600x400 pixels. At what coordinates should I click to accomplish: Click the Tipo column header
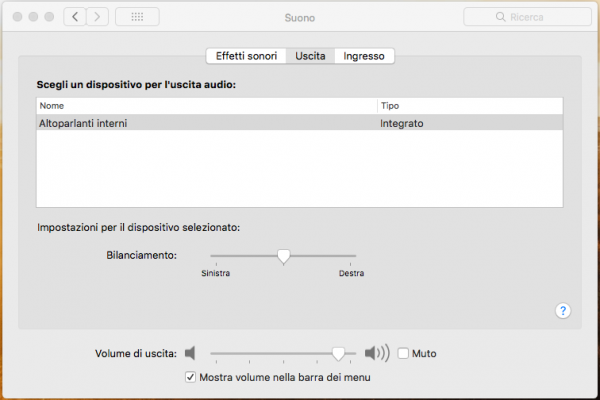coord(470,105)
